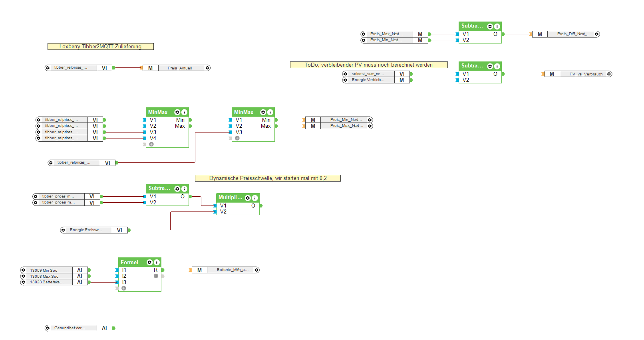644x340 pixels.
Task: Click the 'Energie Verbleib…' input label
Action: pos(368,80)
